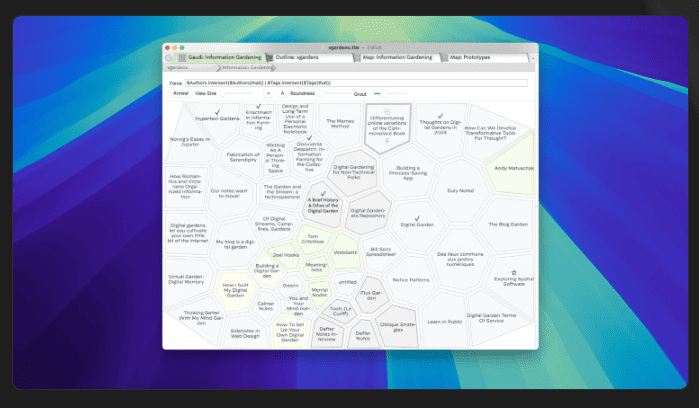Click the round button left of the tabs
The height and width of the screenshot is (408, 699).
click(169, 58)
